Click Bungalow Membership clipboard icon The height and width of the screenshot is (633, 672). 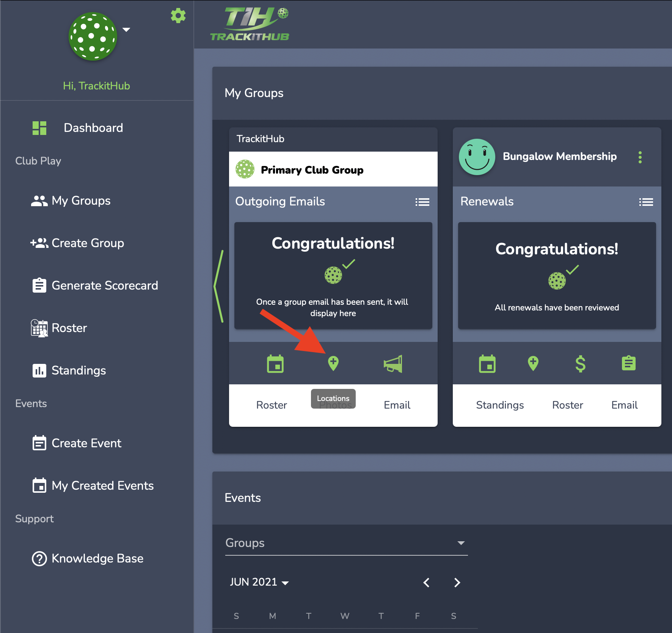coord(629,363)
